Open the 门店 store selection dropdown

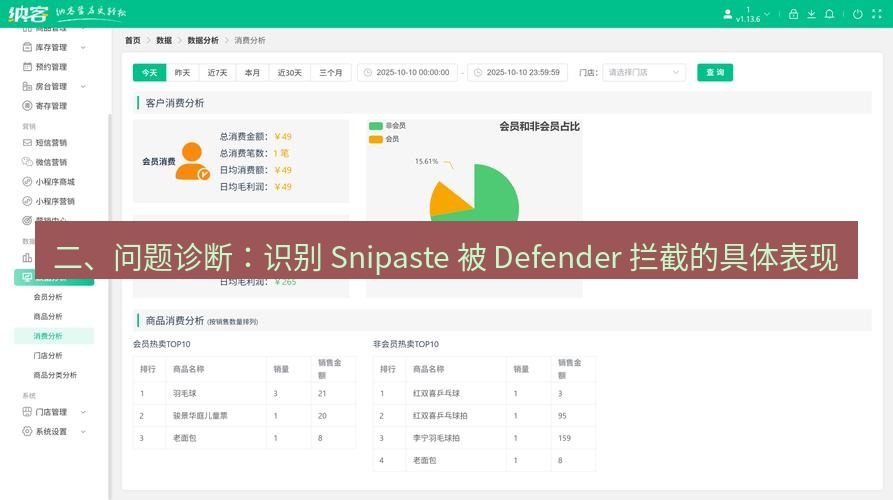tap(644, 72)
